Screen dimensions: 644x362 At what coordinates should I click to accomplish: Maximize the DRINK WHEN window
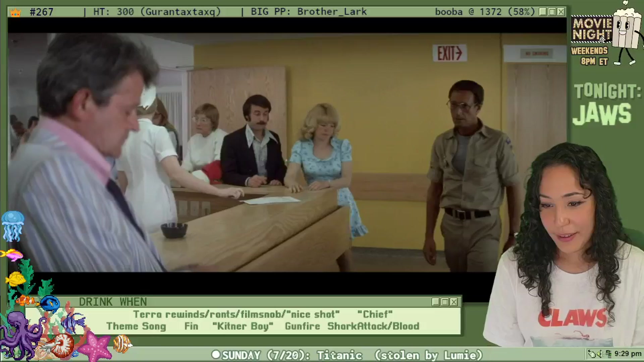coord(445,302)
